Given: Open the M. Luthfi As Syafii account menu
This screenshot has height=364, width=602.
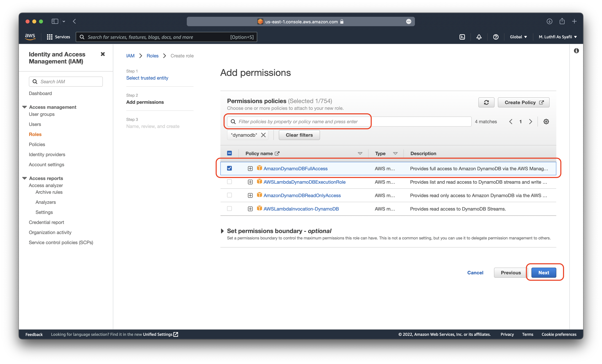Looking at the screenshot, I should (x=557, y=37).
